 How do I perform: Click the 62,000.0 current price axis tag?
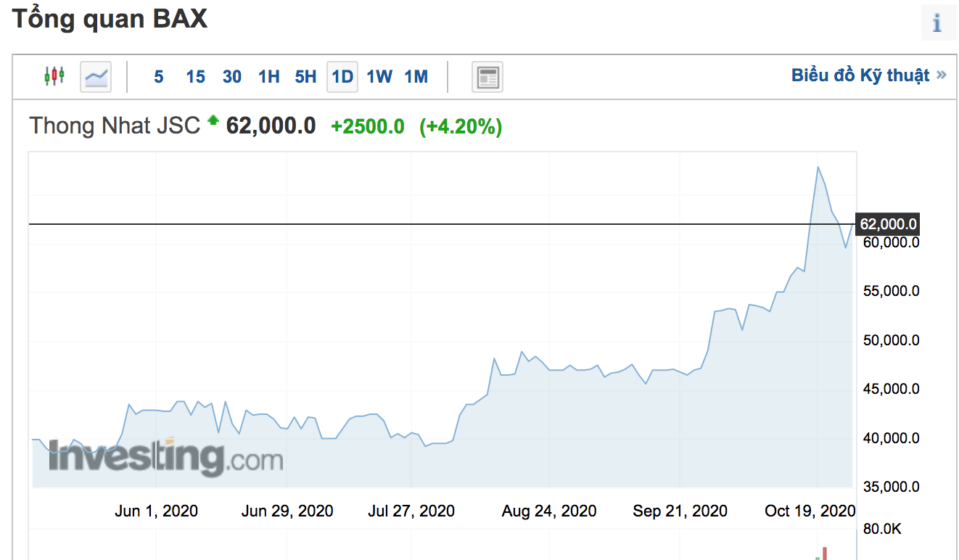point(888,224)
